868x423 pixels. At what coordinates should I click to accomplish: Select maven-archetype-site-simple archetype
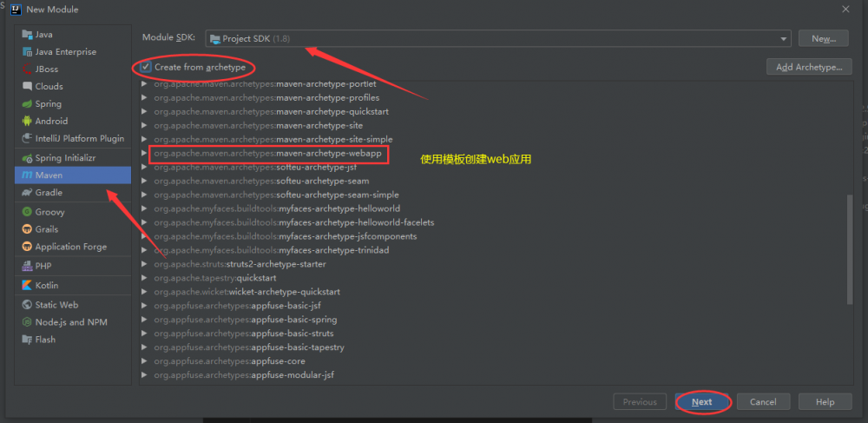[273, 139]
